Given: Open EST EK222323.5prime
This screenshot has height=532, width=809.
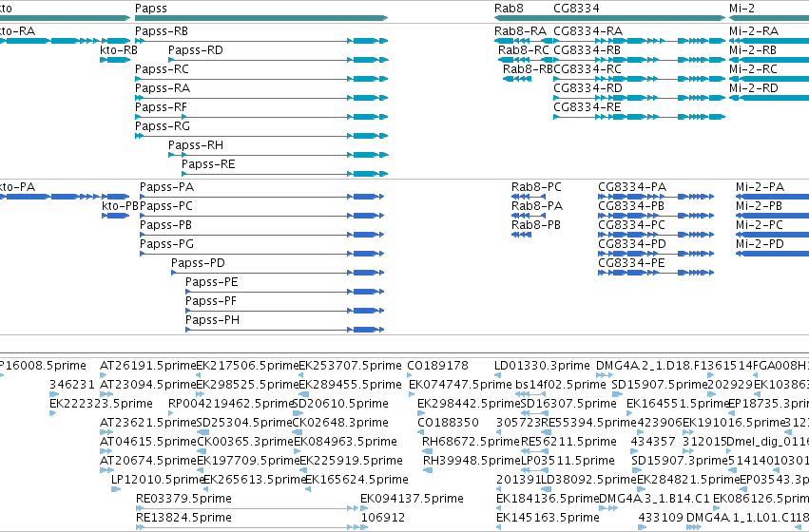Looking at the screenshot, I should click(x=101, y=404).
